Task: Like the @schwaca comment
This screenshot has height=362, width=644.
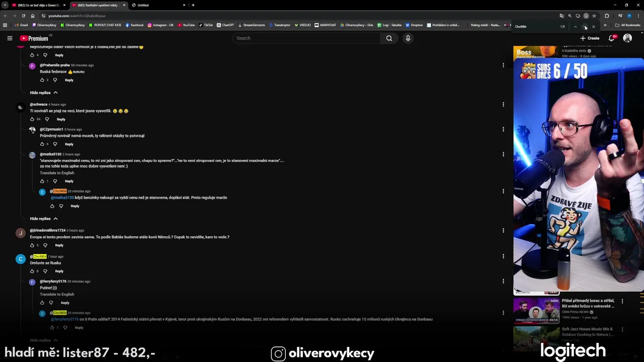Action: point(32,119)
